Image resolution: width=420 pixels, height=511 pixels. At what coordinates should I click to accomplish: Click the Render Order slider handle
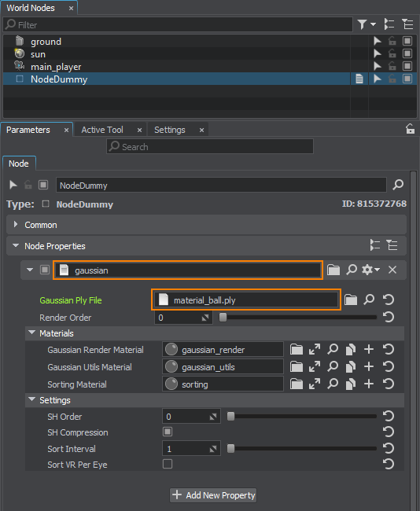click(223, 317)
